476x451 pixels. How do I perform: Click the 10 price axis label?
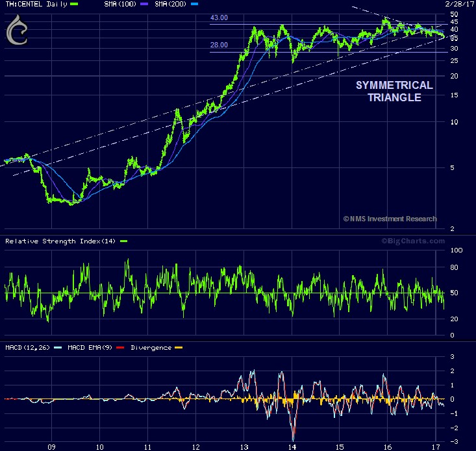click(454, 122)
